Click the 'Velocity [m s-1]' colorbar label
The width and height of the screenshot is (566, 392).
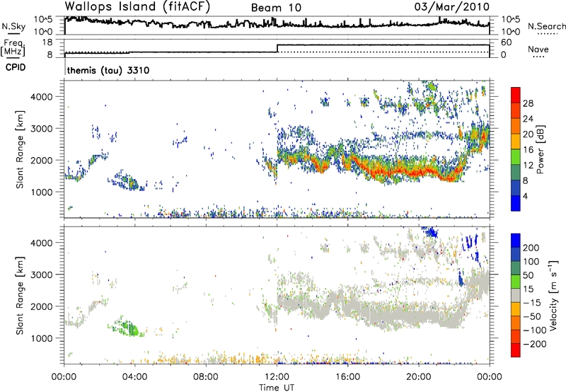tap(554, 295)
